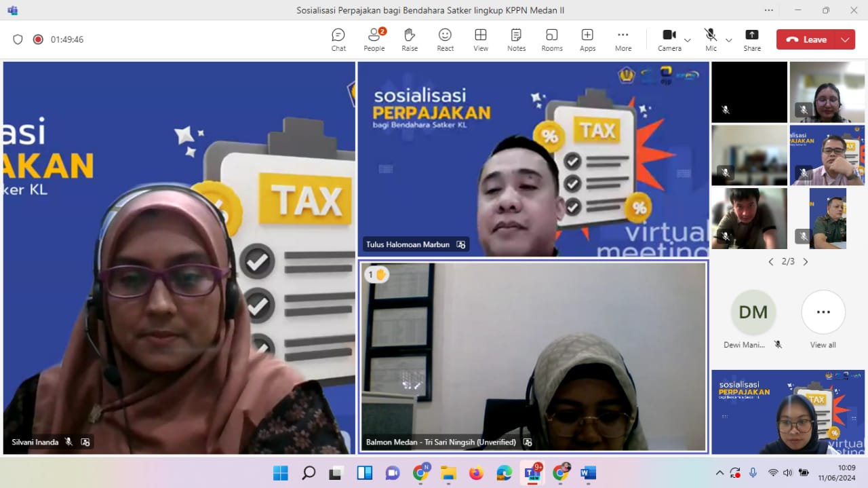Open the Chat panel

pyautogui.click(x=338, y=39)
